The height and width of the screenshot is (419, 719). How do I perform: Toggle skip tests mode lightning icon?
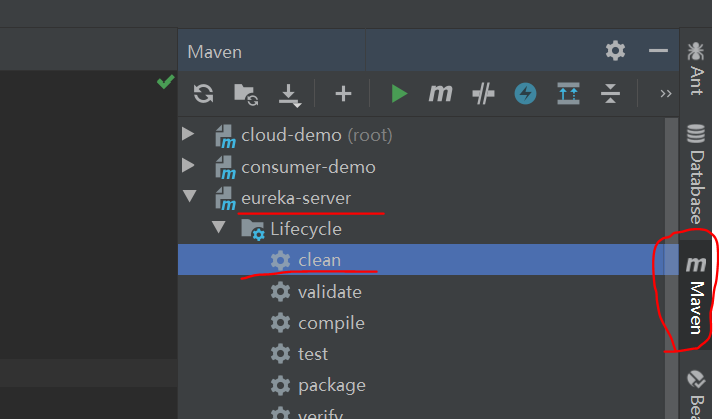525,94
